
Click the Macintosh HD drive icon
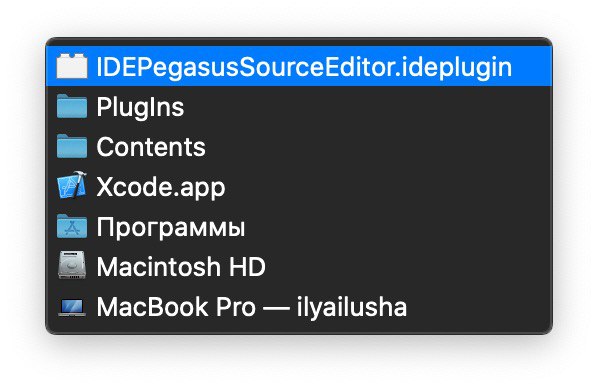pos(72,266)
